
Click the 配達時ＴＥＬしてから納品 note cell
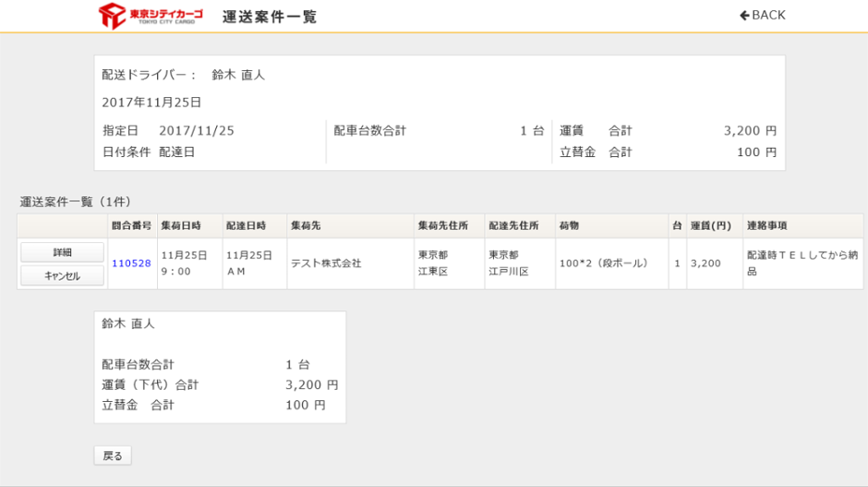[800, 263]
